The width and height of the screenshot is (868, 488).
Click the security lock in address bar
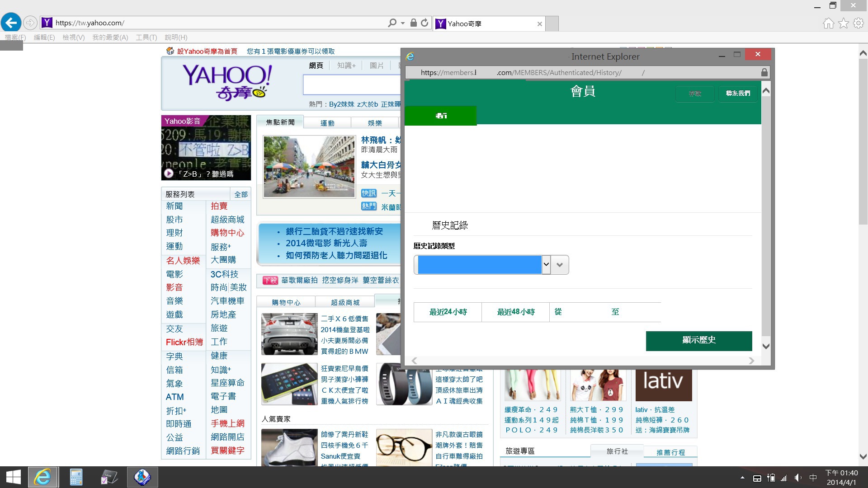413,23
